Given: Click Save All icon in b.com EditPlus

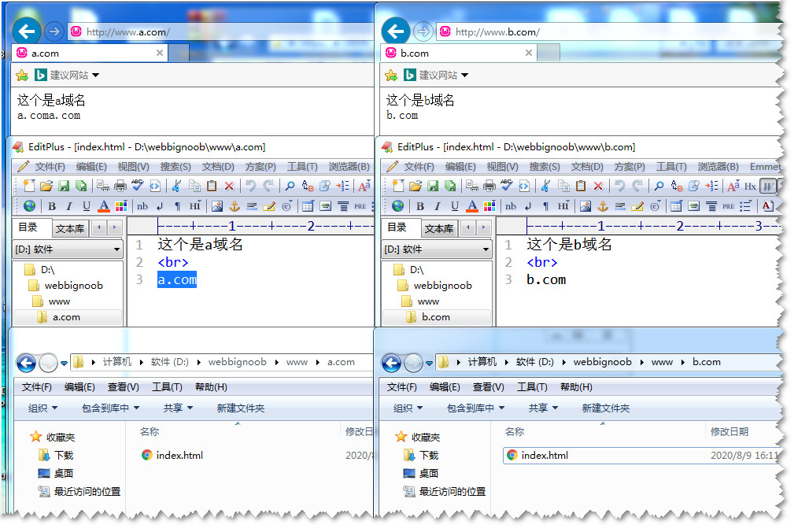Looking at the screenshot, I should (x=450, y=186).
